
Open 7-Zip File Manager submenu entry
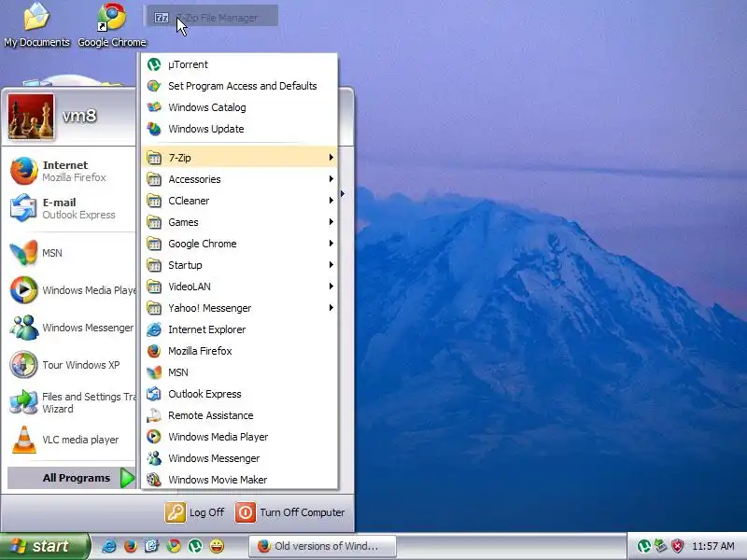click(211, 18)
